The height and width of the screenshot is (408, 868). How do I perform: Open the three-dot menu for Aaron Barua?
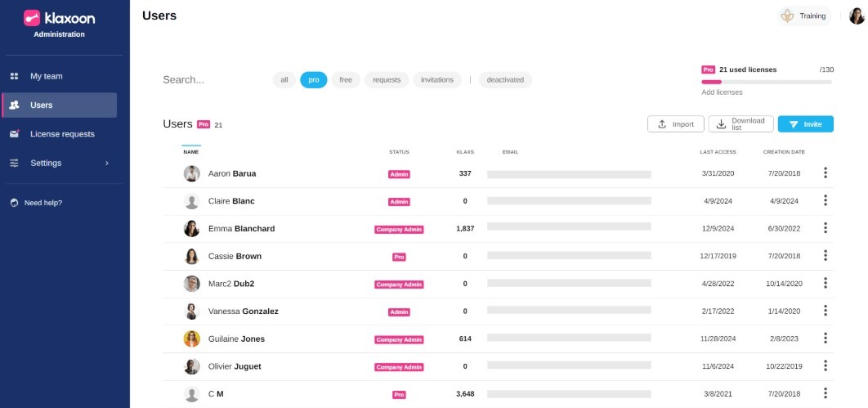pyautogui.click(x=825, y=173)
